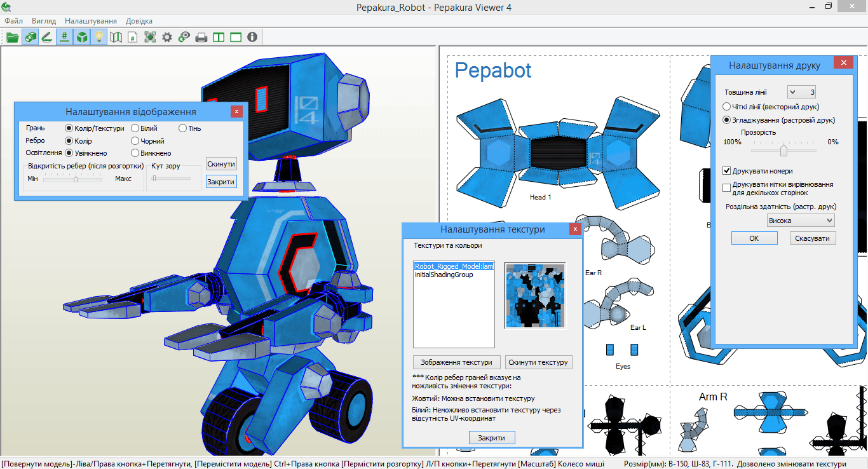Click the info circle icon in toolbar
The width and height of the screenshot is (868, 469).
coord(252,37)
